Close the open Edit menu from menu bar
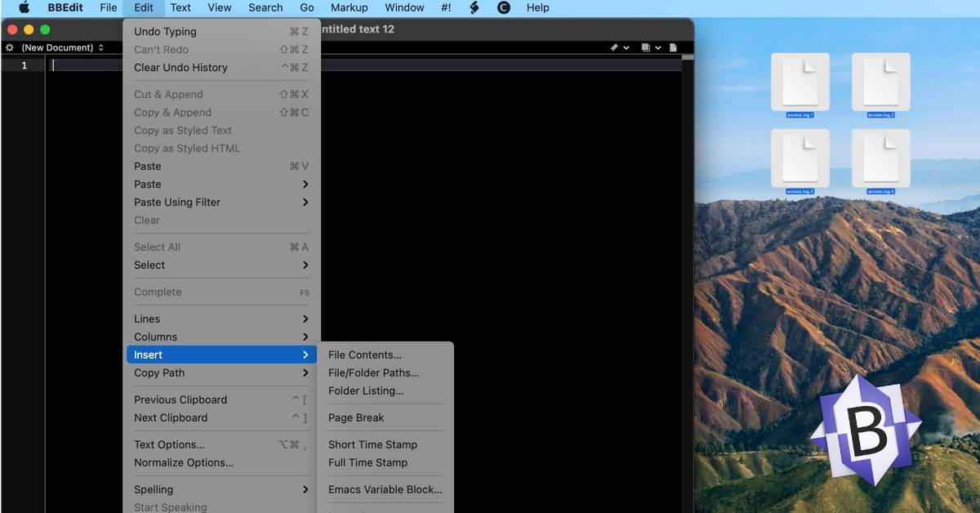The image size is (980, 513). click(x=144, y=7)
